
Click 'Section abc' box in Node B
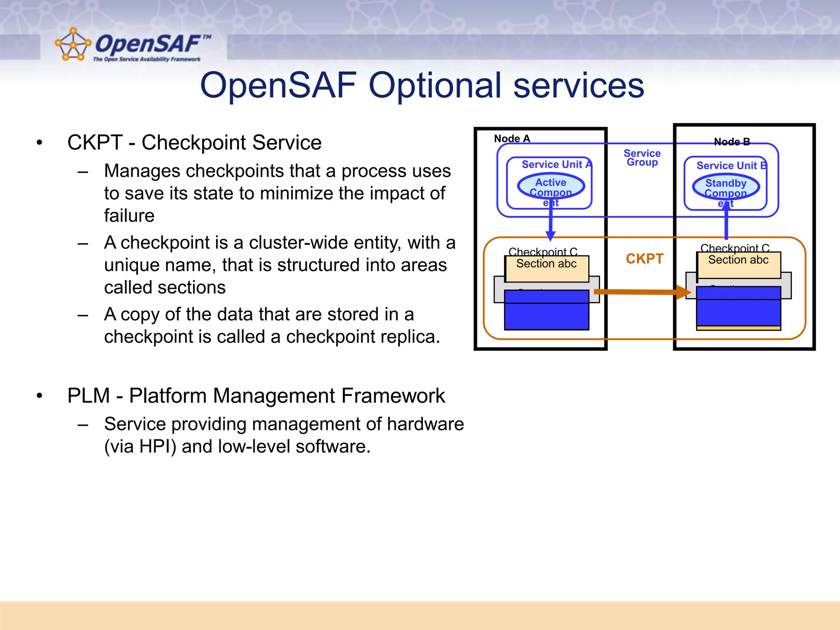click(739, 265)
